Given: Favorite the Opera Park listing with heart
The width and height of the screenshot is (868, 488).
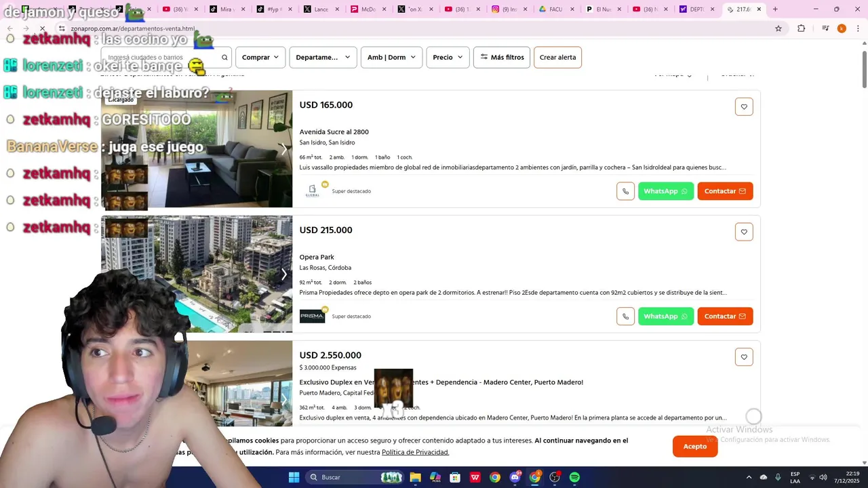Looking at the screenshot, I should pyautogui.click(x=744, y=232).
